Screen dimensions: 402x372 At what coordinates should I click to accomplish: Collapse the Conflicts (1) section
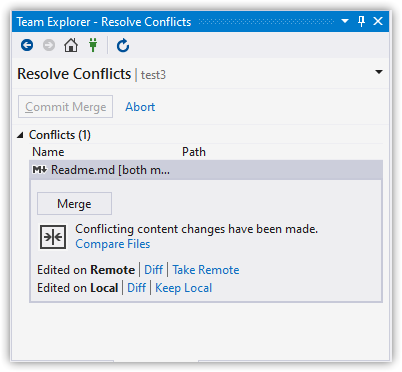[21, 135]
